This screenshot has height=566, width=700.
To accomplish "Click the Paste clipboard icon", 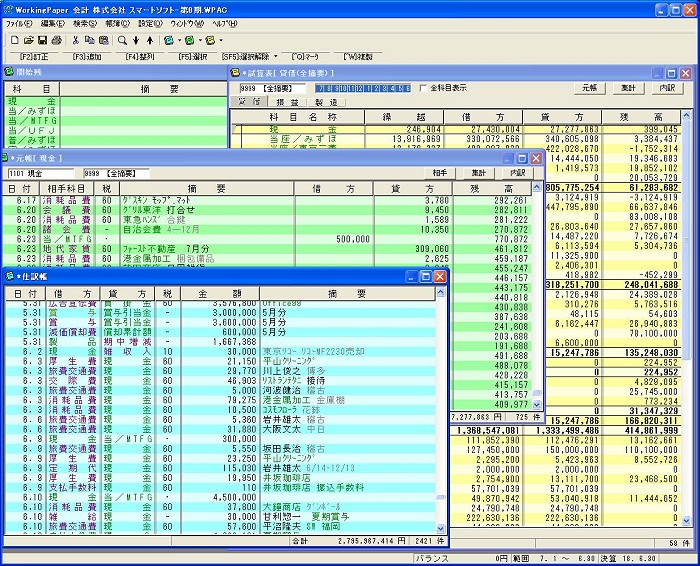I will click(x=104, y=40).
